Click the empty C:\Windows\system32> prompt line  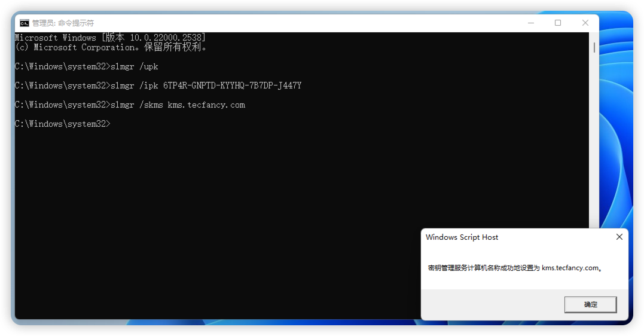[63, 124]
